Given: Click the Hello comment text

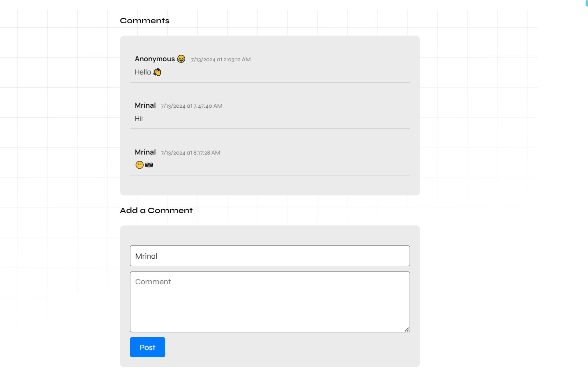Looking at the screenshot, I should 143,72.
